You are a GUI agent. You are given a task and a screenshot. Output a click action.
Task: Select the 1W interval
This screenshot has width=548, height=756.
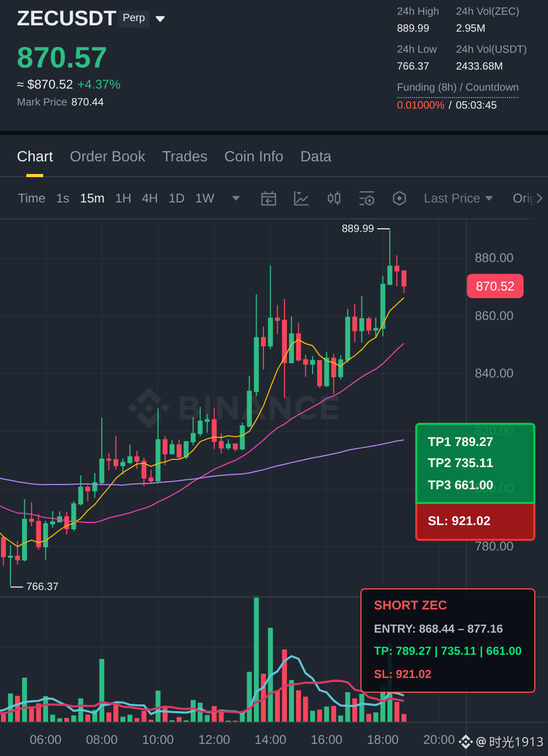(x=204, y=198)
